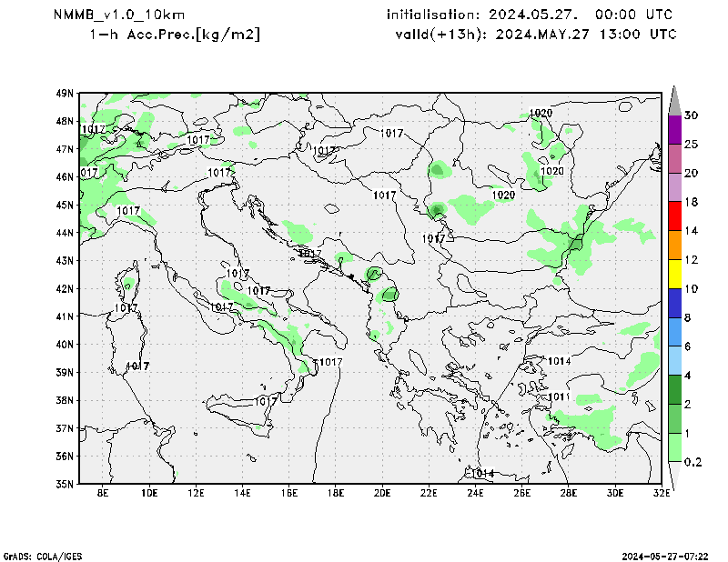Click the 8E longitude axis label
728x562 pixels.
pos(104,494)
